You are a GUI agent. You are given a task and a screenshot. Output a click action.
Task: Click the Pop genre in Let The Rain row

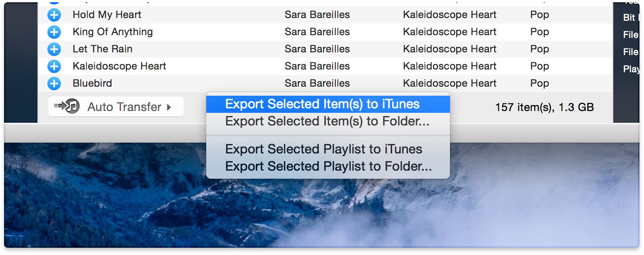tap(539, 49)
